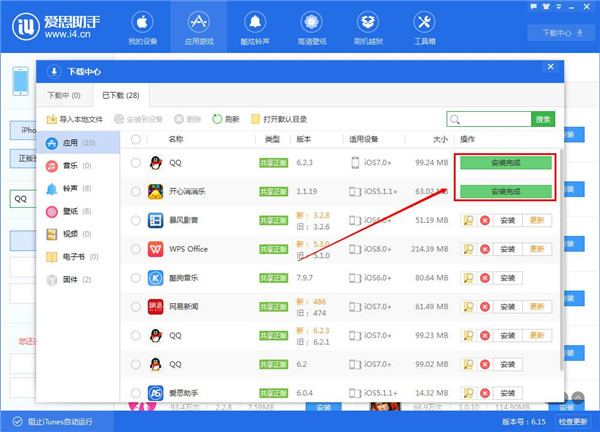This screenshot has width=600, height=432.
Task: Toggle the select-all checkbox in header
Action: 135,139
